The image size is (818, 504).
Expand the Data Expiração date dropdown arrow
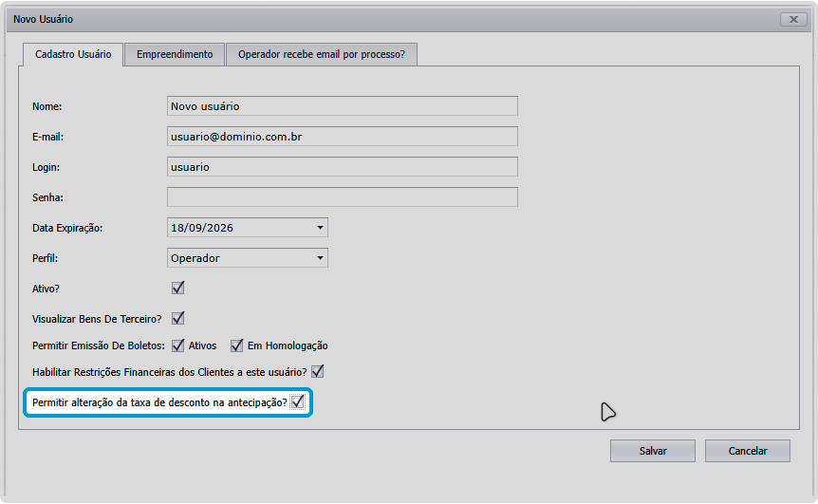(x=320, y=228)
